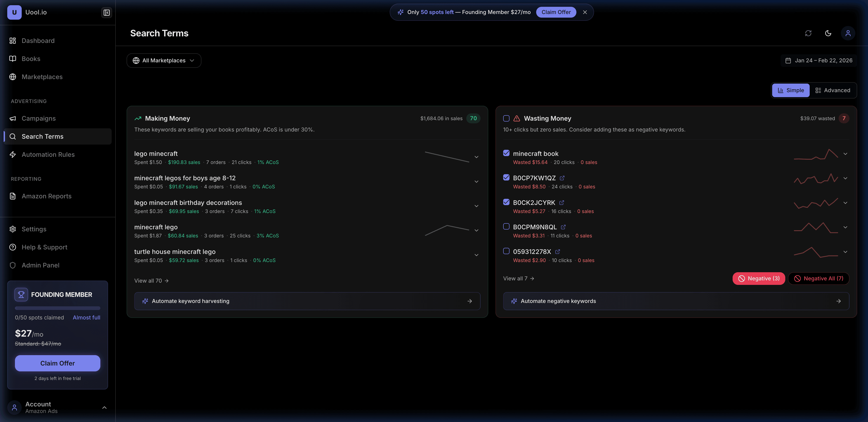Open external link icon next to 059312278X
Viewport: 868px width, 422px height.
pyautogui.click(x=557, y=252)
